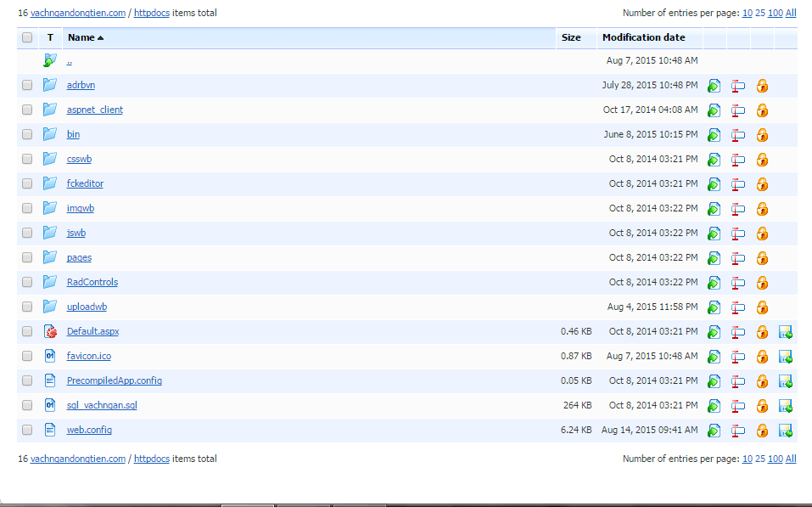Sort by the Name column header
This screenshot has width=812, height=507.
click(x=81, y=37)
